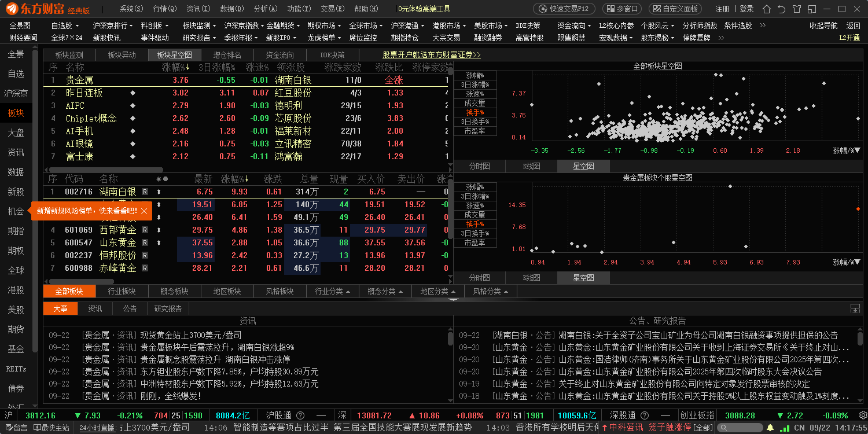Select 涨速% option in 全部板块 chart
868x434 pixels.
click(x=475, y=94)
